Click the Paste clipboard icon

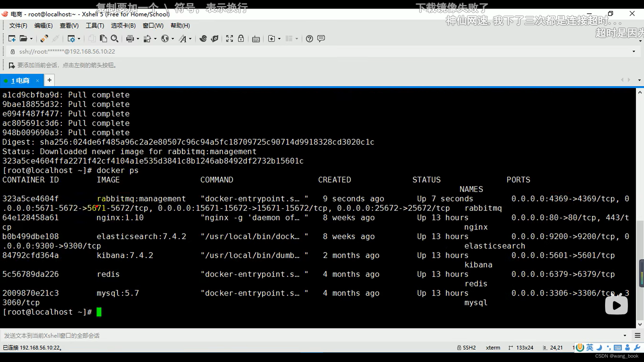[103, 39]
